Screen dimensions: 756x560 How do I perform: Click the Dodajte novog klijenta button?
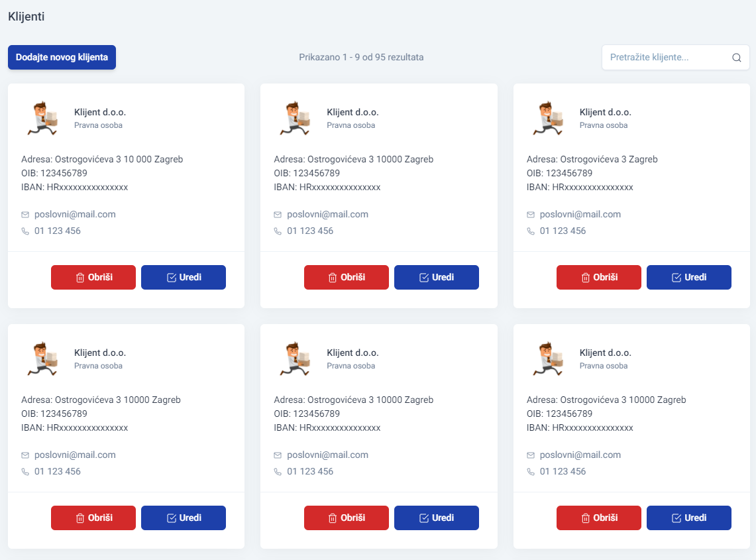(x=62, y=58)
